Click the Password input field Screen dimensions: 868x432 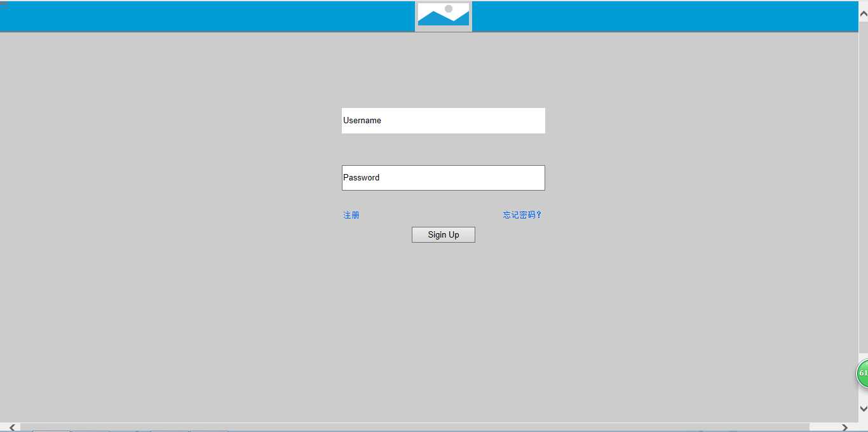444,178
